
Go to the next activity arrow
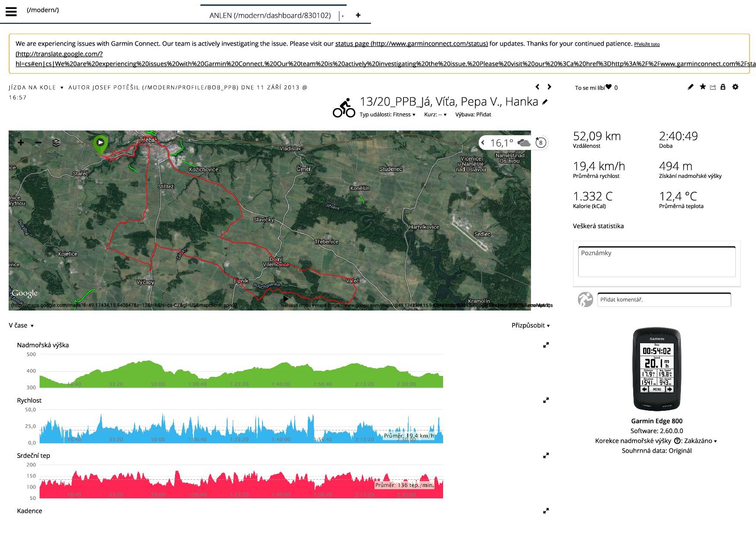(x=550, y=87)
